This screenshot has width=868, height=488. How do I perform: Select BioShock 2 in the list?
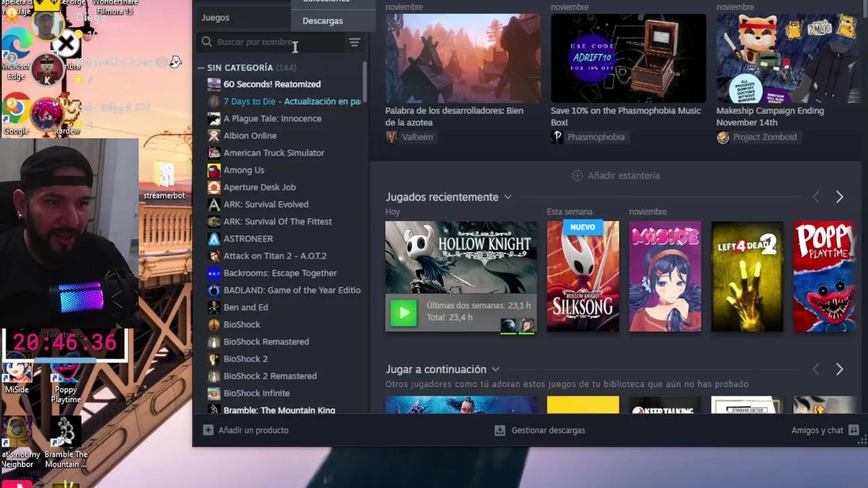[x=245, y=359]
